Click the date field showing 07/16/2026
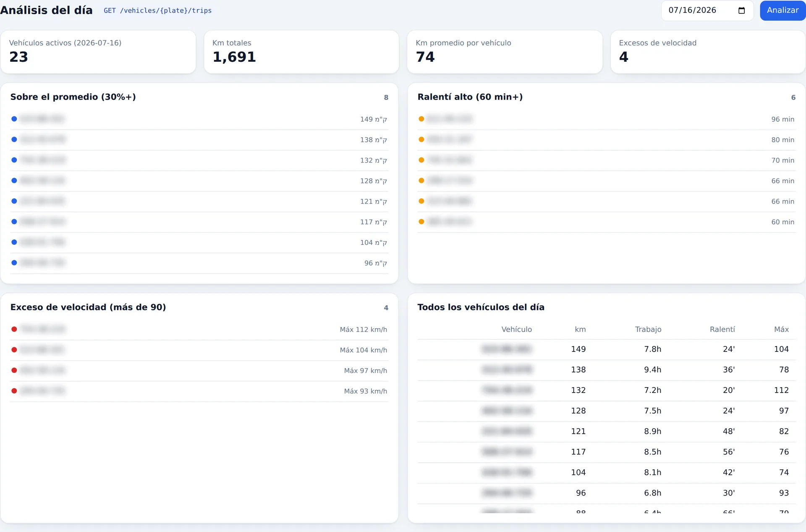Image resolution: width=806 pixels, height=532 pixels. click(x=707, y=10)
